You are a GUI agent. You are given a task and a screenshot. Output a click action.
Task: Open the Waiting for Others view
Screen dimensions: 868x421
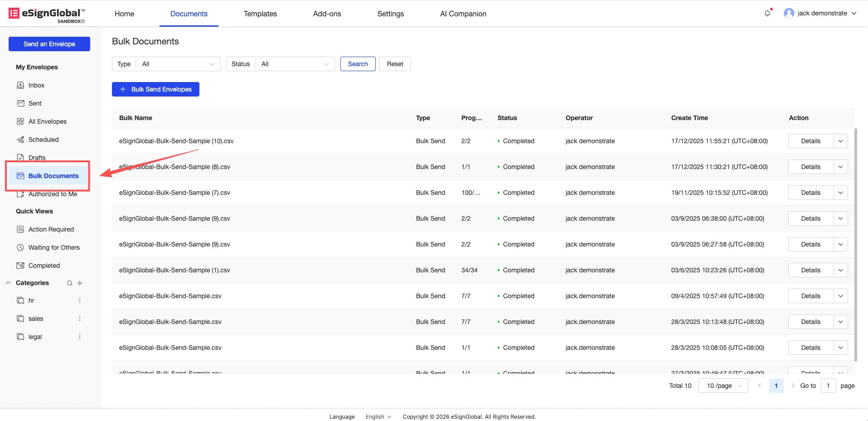pos(54,247)
